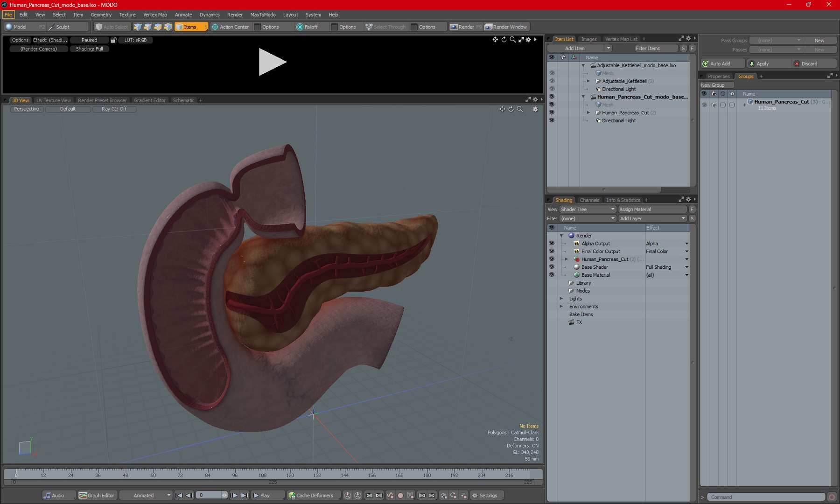Select Polygons component mode icon
The height and width of the screenshot is (504, 840).
tap(158, 27)
